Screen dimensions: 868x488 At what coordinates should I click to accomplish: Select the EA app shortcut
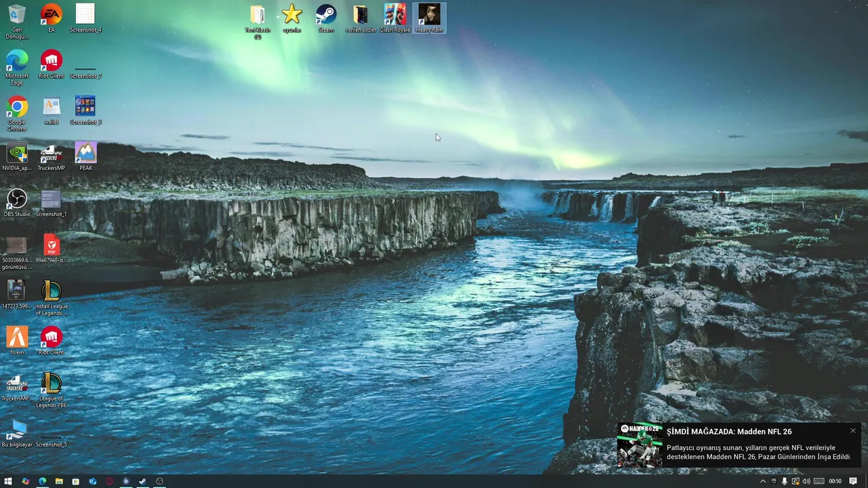tap(52, 18)
